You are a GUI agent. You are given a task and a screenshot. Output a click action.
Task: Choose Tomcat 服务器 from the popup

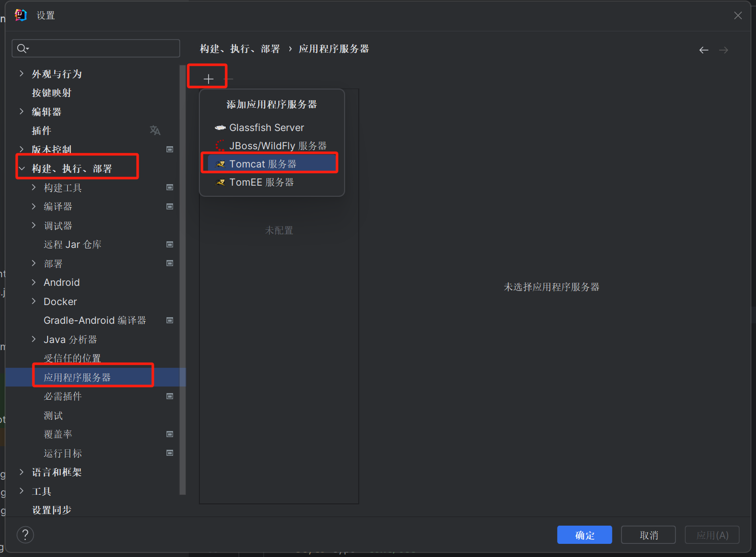pyautogui.click(x=272, y=164)
